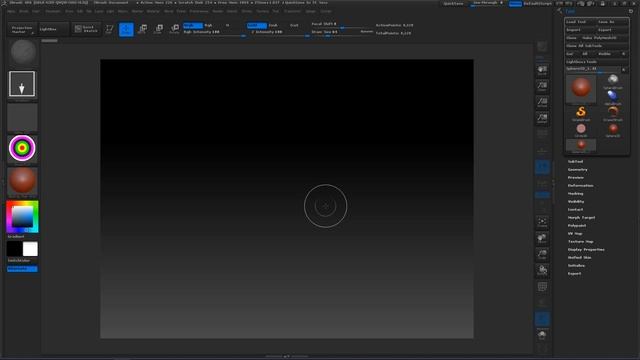Click the Frame icon on right shelf
The height and width of the screenshot is (360, 640).
point(542,222)
